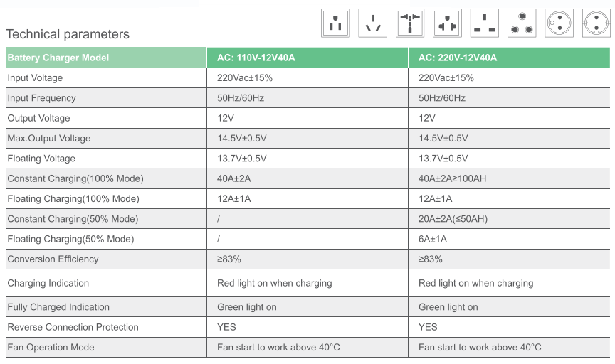The image size is (615, 364).
Task: Click the AC: 220V-12V40A column header
Action: (x=509, y=58)
